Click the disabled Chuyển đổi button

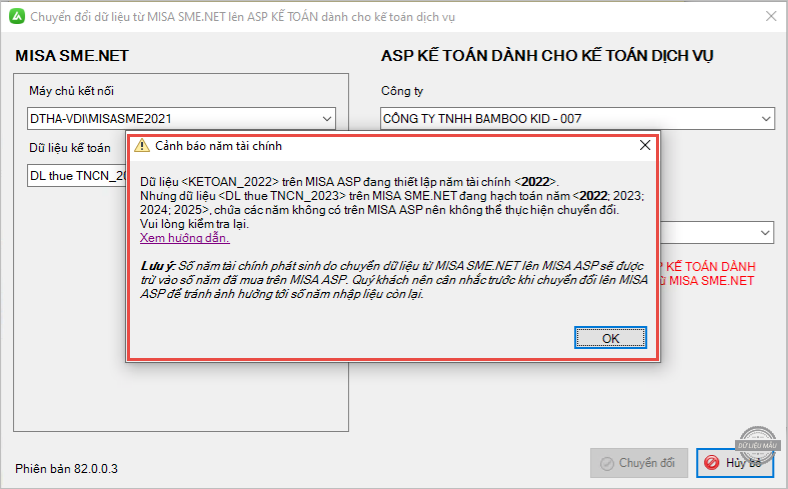tap(639, 463)
